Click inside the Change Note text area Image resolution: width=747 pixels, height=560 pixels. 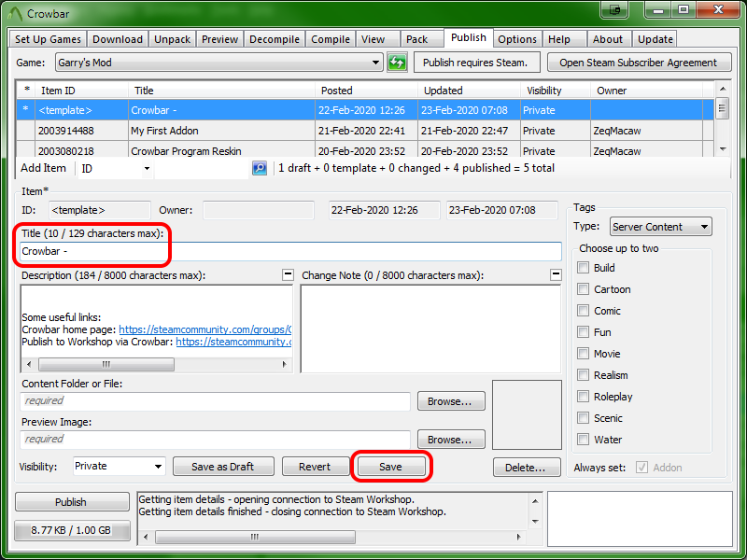(431, 329)
